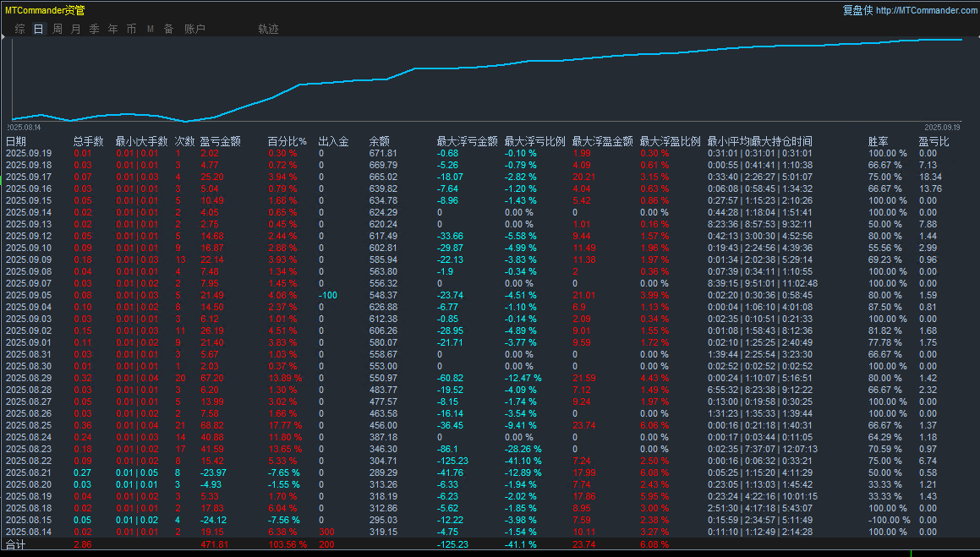Open the 备 tab
Image resolution: width=980 pixels, height=557 pixels.
click(168, 29)
